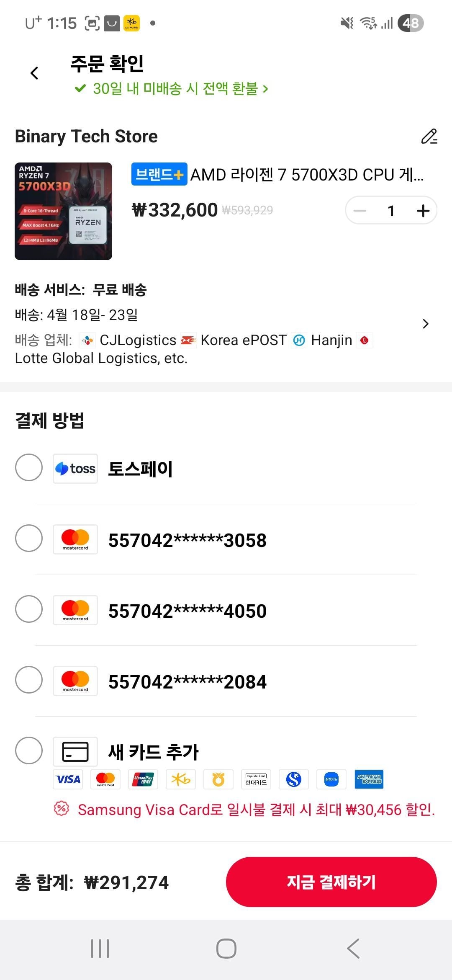Tap the Samsung Visa Card discount coupon icon
Viewport: 452px width, 980px height.
[x=62, y=808]
